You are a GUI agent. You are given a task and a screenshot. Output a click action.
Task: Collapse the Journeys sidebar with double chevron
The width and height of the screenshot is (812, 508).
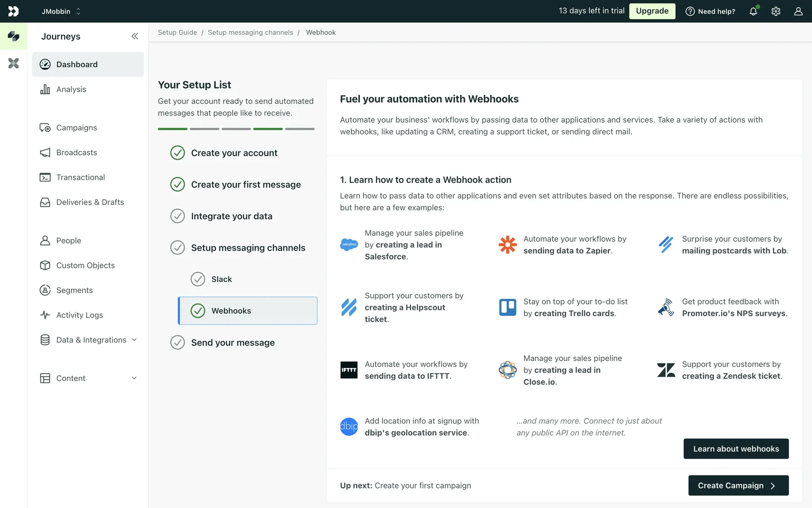coord(134,36)
